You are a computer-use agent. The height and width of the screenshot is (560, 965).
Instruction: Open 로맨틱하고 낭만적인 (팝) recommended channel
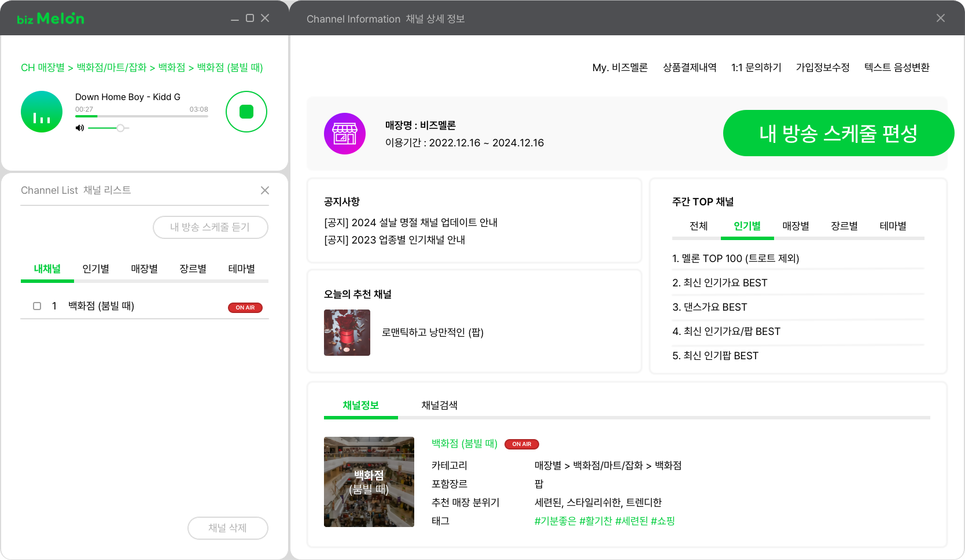[x=433, y=333]
